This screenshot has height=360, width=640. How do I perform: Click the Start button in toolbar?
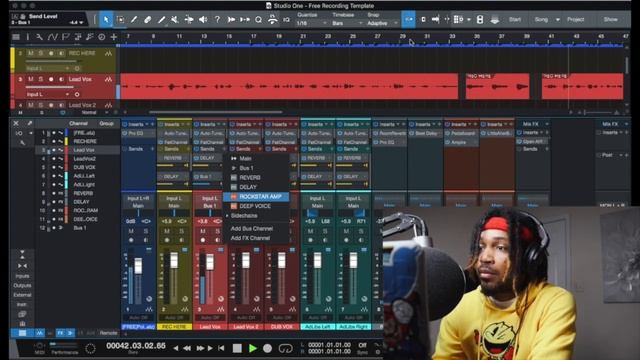click(x=515, y=20)
